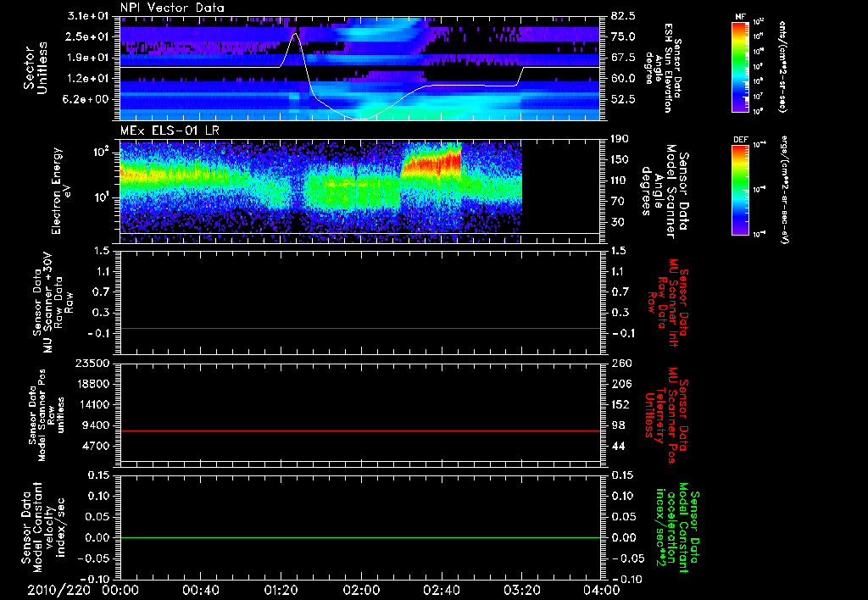Viewport: 868px width, 600px height.
Task: Select the "MEx ELS-01 LR" panel title
Action: (169, 131)
